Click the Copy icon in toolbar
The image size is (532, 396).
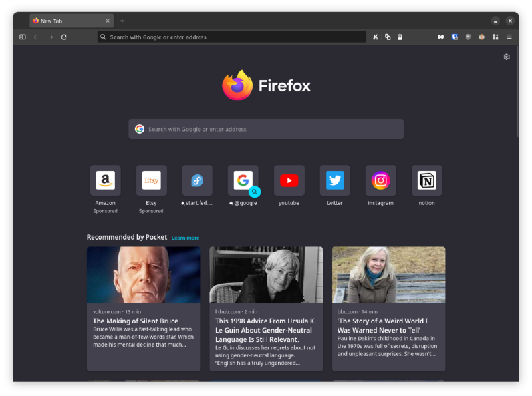[388, 37]
